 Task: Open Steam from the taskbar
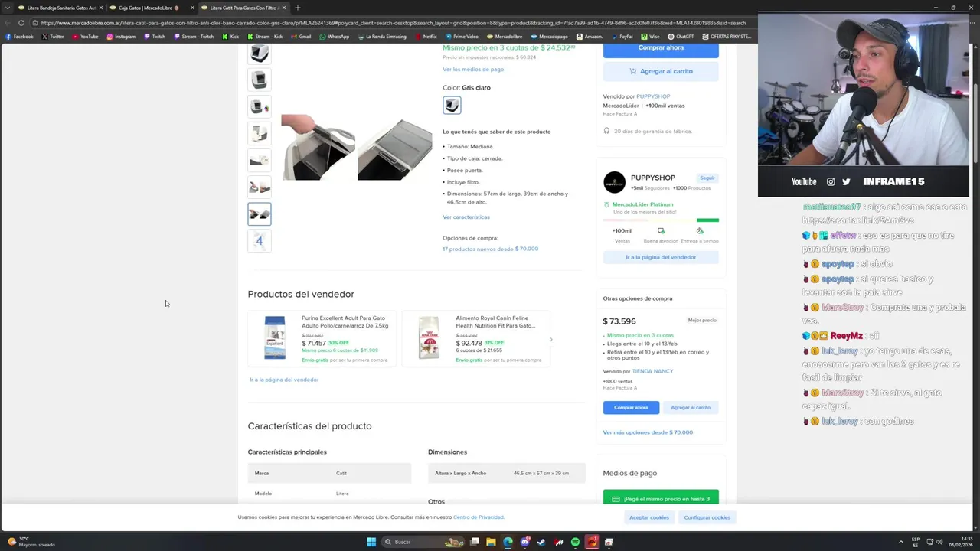pos(541,542)
